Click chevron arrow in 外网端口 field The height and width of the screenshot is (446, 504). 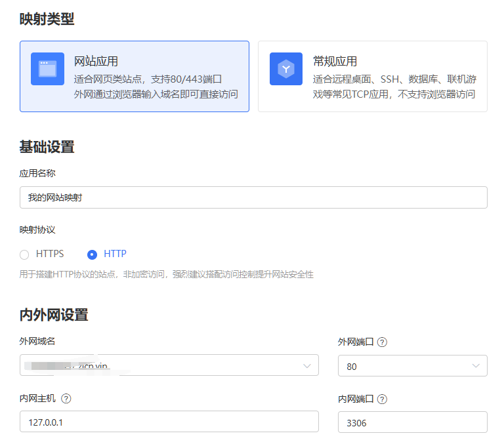(x=475, y=366)
